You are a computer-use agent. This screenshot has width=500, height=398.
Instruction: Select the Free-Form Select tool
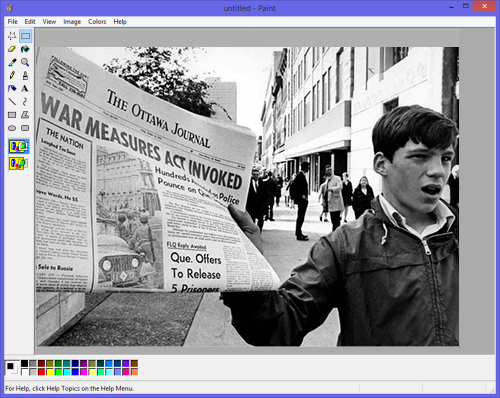(12, 36)
